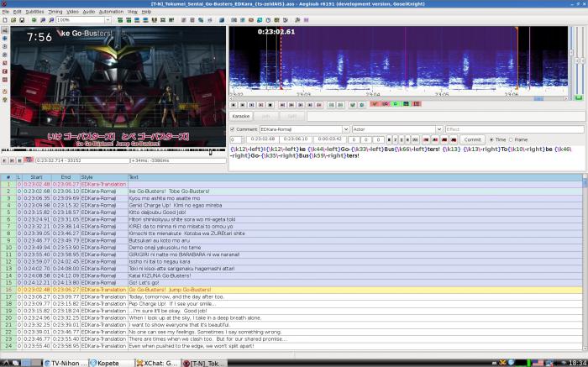Click the audio horizontal scrollbar

tap(398, 98)
